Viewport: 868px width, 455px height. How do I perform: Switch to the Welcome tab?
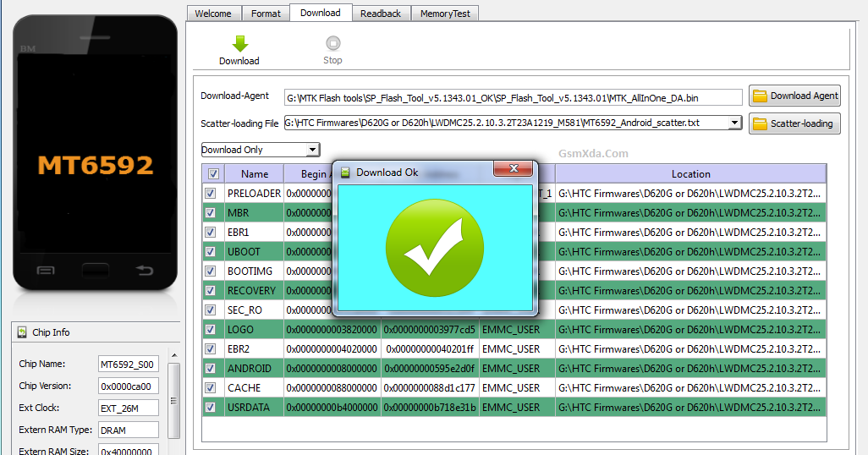[213, 14]
